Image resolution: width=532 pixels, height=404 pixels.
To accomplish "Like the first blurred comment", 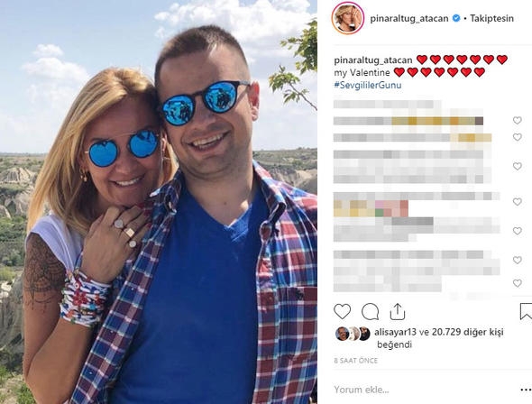I will tap(517, 120).
